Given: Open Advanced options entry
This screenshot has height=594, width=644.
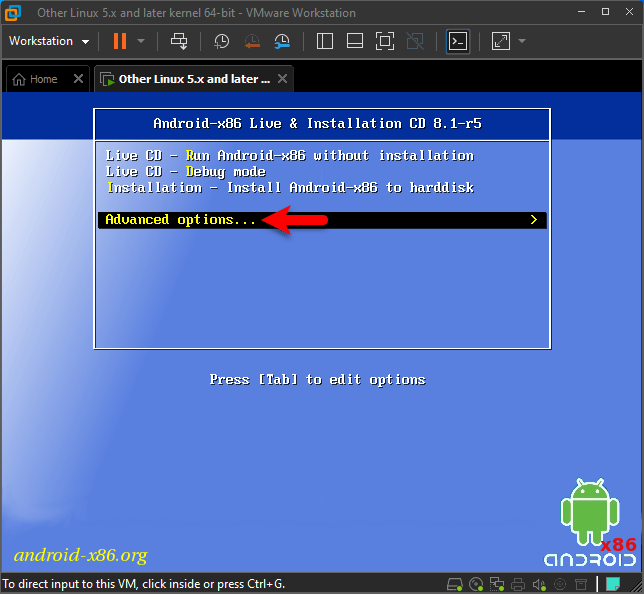Looking at the screenshot, I should pyautogui.click(x=322, y=220).
